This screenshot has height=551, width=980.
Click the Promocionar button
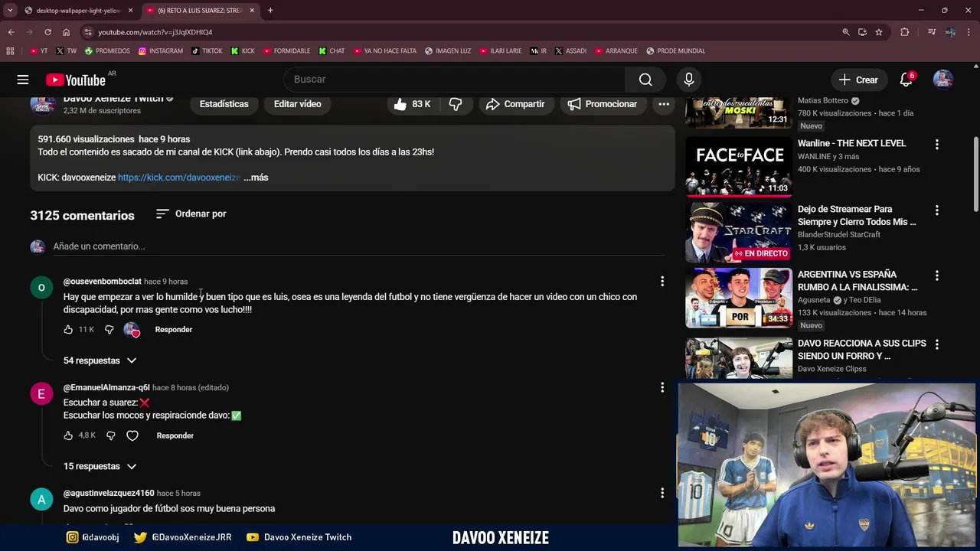click(603, 104)
